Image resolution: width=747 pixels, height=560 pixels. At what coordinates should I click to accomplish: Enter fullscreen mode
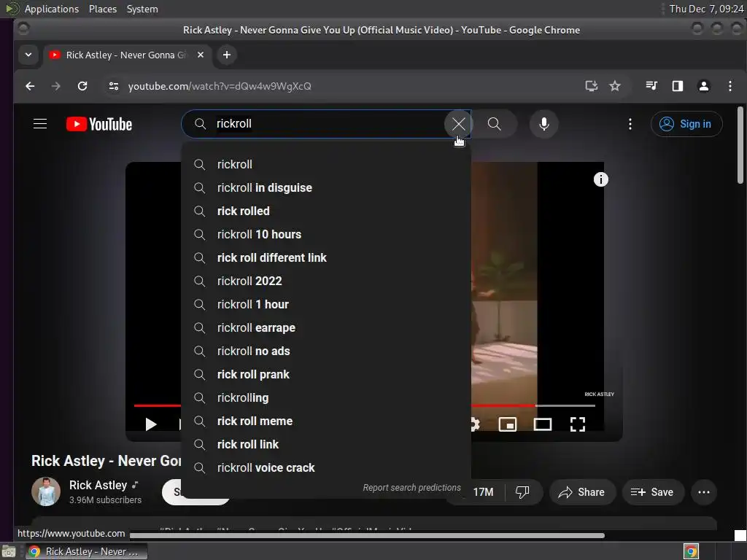(x=578, y=424)
